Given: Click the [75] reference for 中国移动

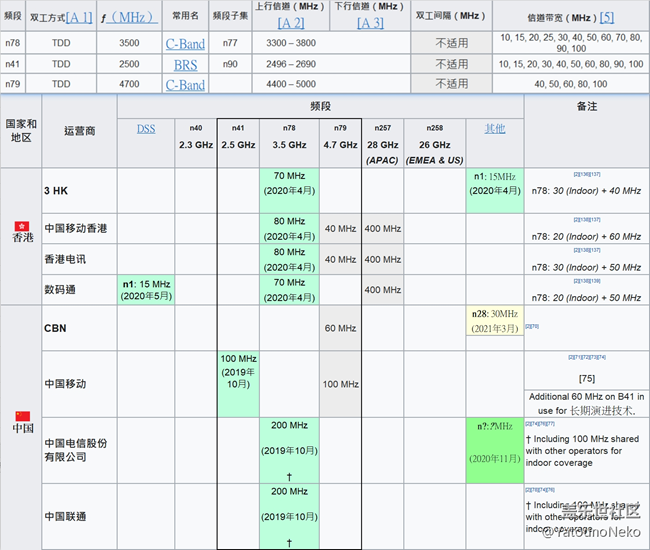Looking at the screenshot, I should click(587, 378).
